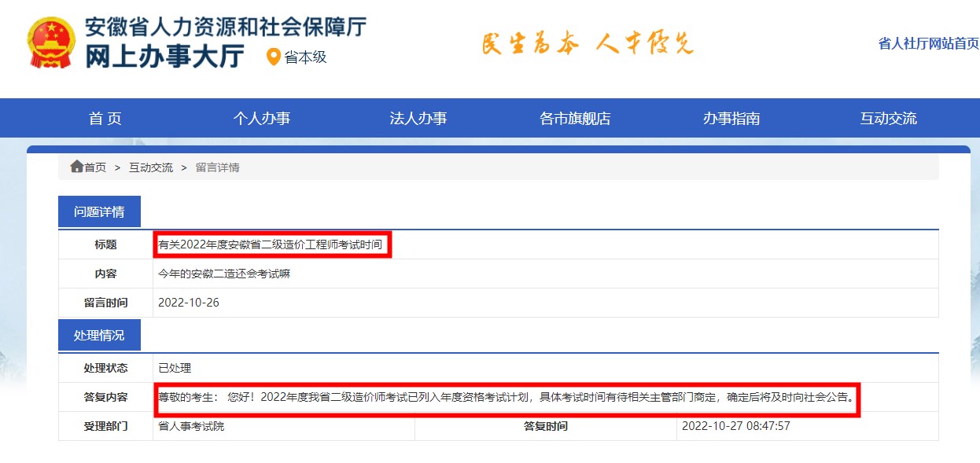
Task: Select 首页 in the navigation bar
Action: tap(104, 117)
